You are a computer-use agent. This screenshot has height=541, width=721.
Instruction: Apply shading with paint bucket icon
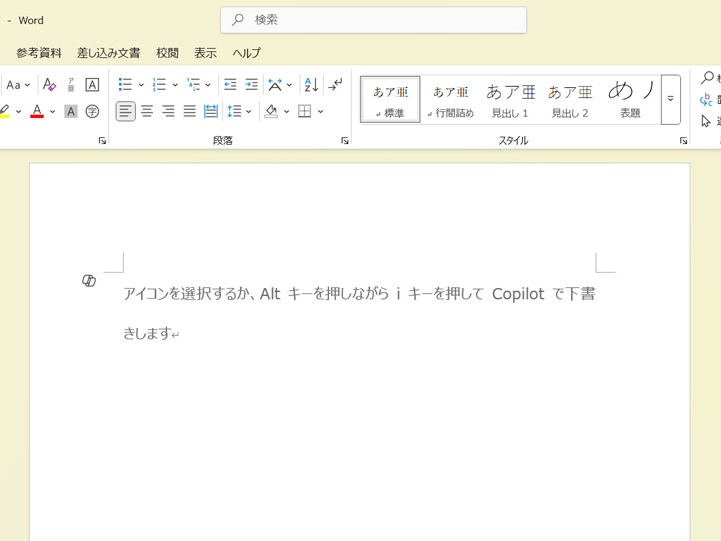coord(271,111)
